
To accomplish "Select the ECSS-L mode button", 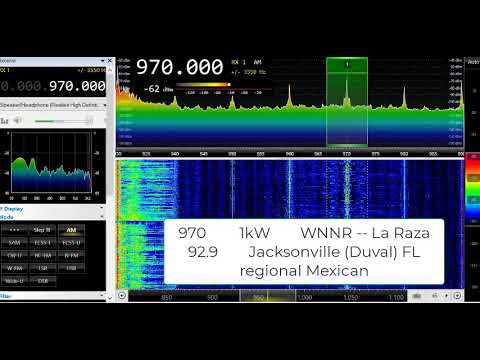I will pyautogui.click(x=43, y=243).
